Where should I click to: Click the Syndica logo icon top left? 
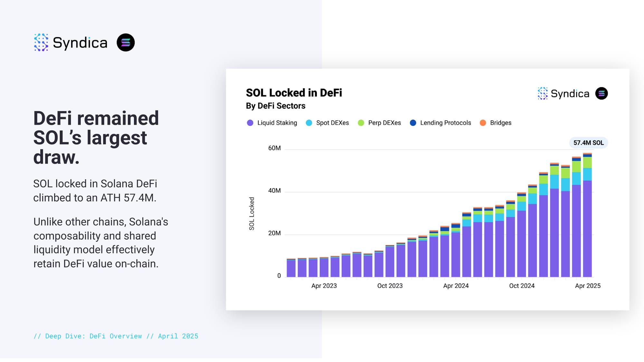(41, 42)
